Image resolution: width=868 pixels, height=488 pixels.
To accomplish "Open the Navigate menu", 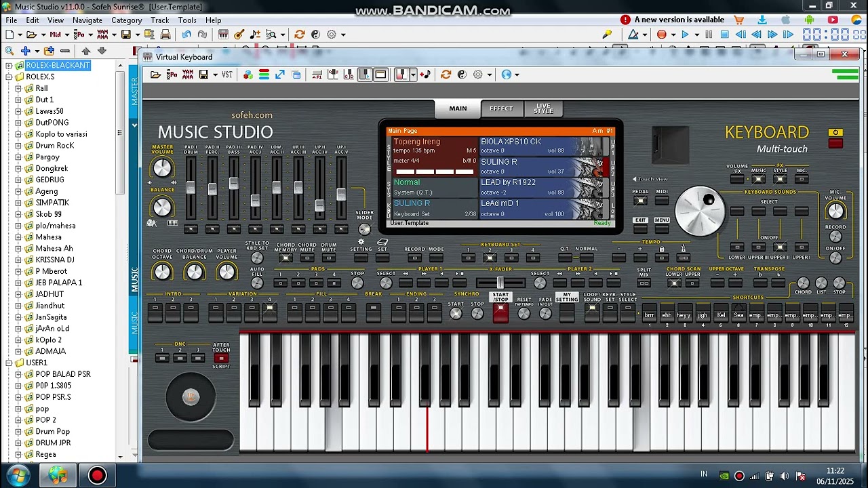I will click(87, 20).
